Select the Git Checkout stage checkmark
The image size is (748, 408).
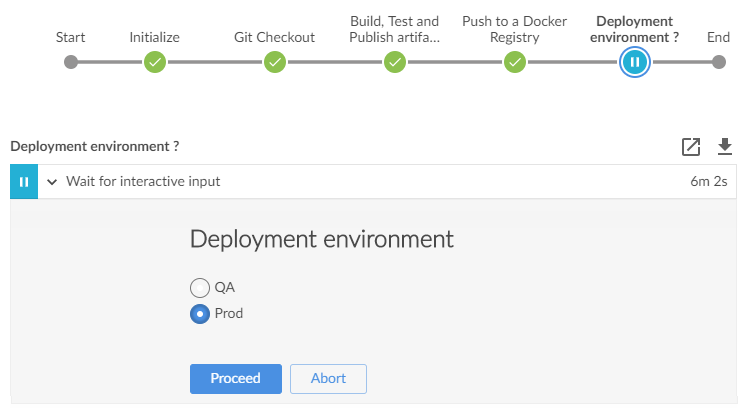tap(275, 62)
